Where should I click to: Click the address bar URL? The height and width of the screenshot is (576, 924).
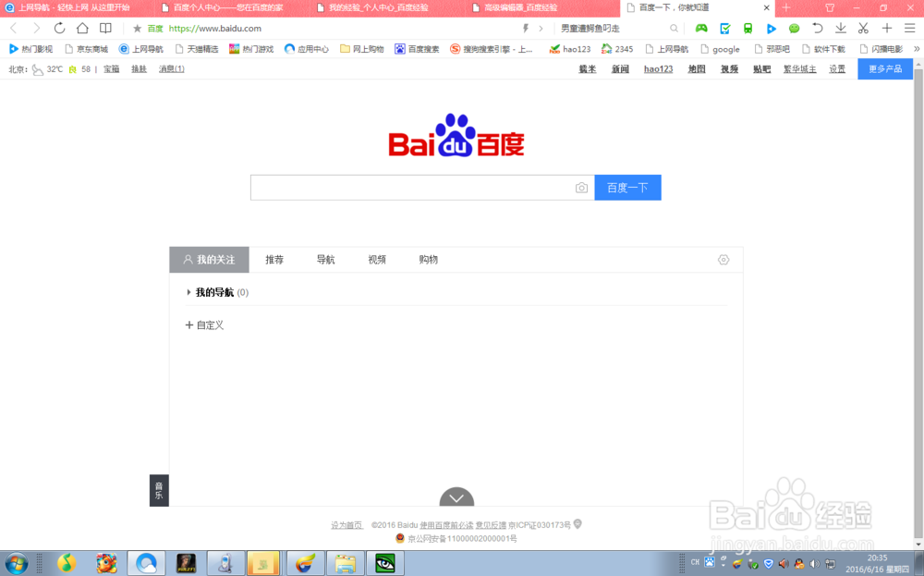point(215,29)
